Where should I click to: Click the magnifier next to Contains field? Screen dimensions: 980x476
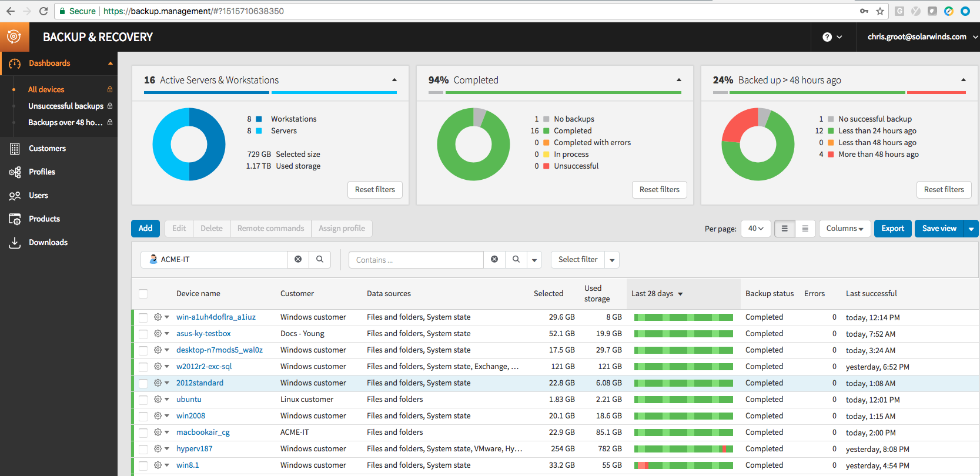click(516, 259)
